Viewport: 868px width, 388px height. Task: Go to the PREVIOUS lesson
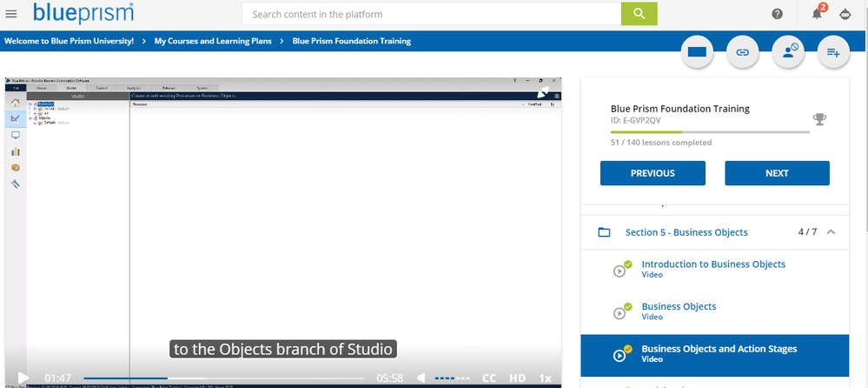653,173
